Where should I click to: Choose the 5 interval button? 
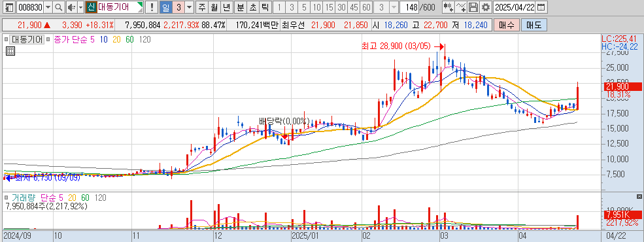304,7
